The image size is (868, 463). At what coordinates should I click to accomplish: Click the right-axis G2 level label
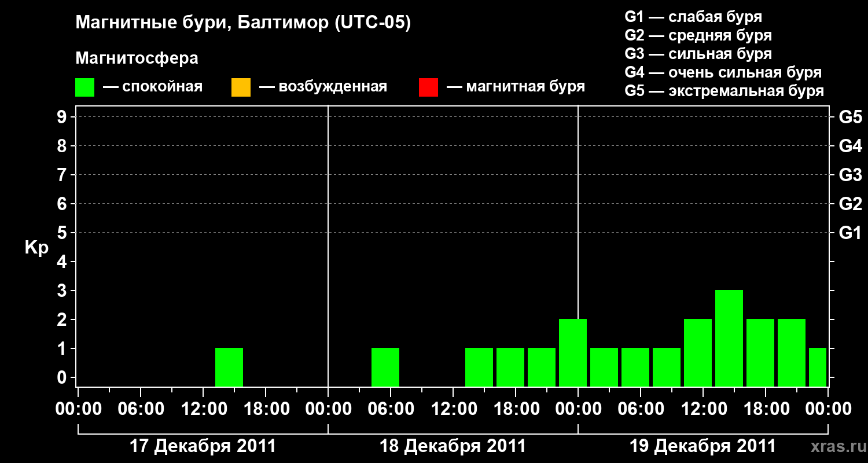(x=851, y=204)
